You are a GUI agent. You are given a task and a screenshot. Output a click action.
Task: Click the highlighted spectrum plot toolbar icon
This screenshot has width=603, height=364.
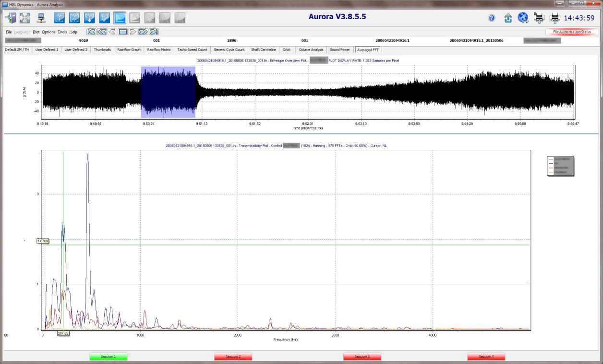tap(120, 18)
